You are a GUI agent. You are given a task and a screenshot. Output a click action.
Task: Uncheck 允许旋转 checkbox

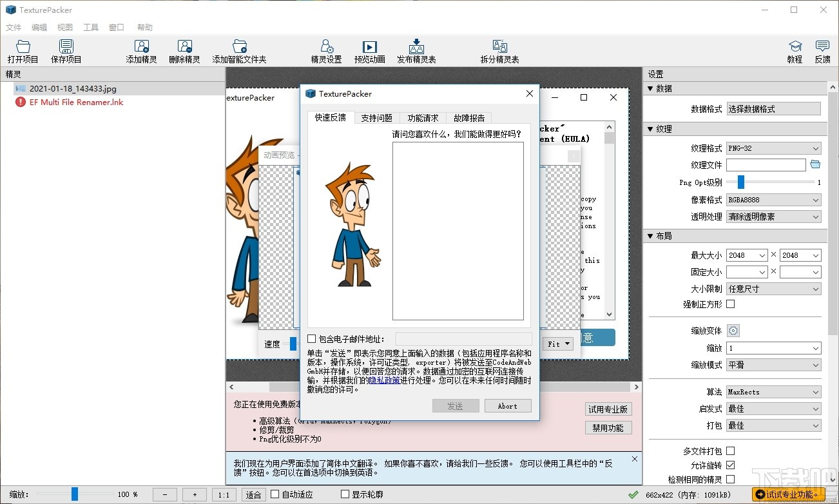click(731, 465)
